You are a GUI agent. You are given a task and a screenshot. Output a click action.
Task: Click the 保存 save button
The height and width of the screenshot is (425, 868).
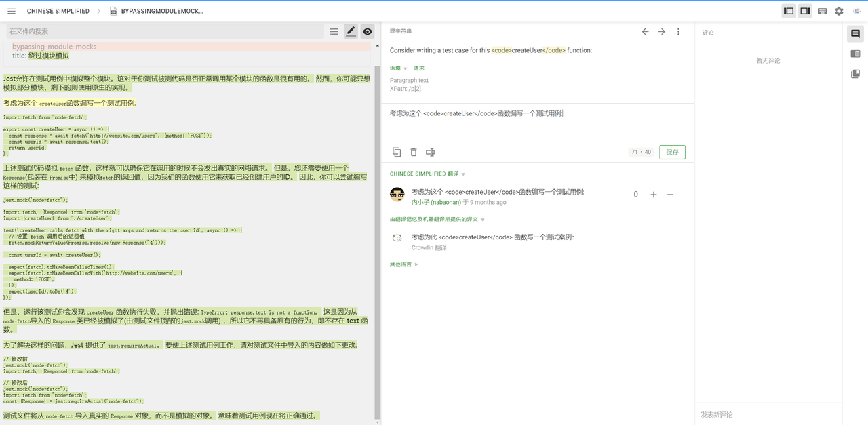tap(672, 152)
